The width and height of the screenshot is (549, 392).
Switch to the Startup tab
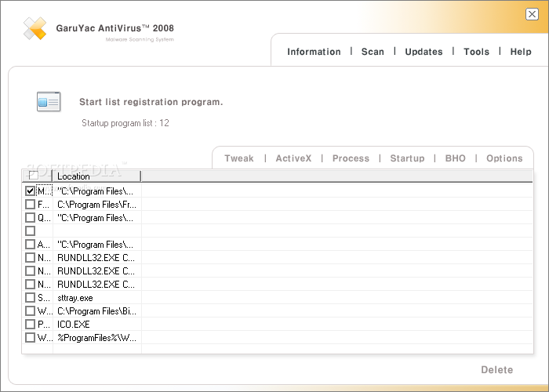(407, 158)
